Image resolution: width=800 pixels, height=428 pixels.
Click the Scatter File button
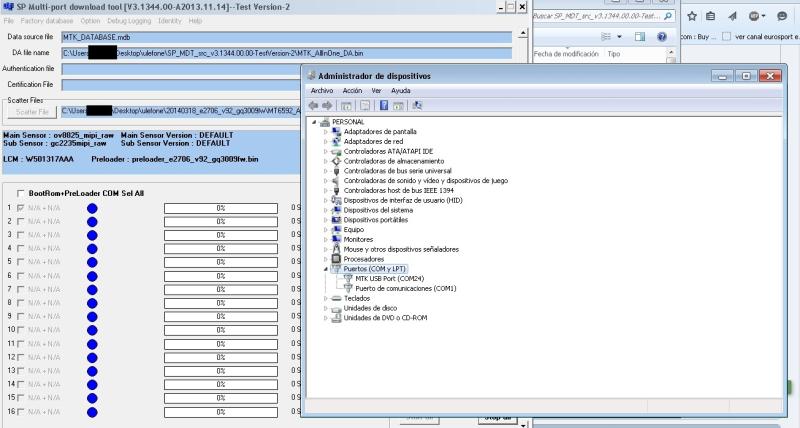pyautogui.click(x=32, y=112)
